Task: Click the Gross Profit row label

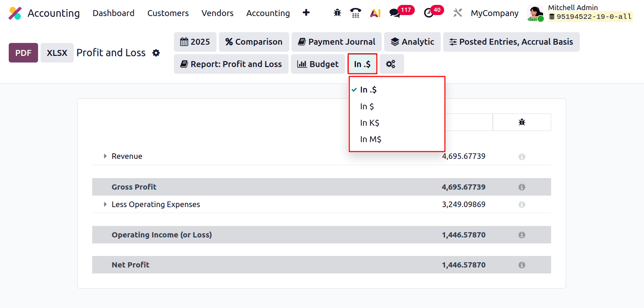Action: click(x=134, y=187)
